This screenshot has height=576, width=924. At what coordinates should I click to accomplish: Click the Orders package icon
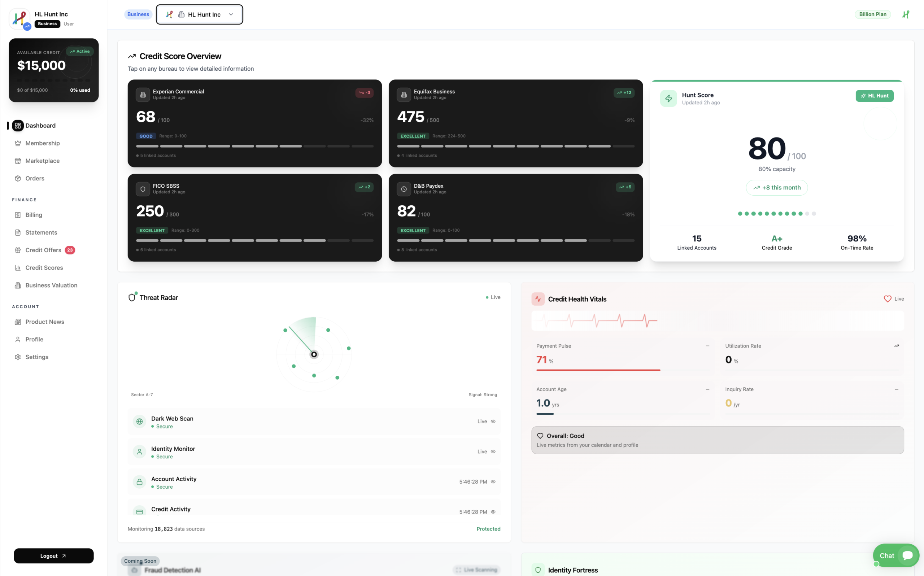18,178
